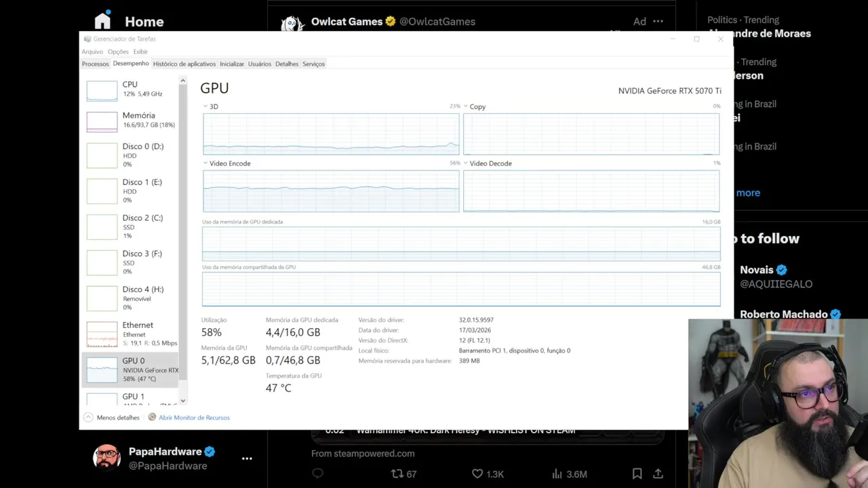This screenshot has width=868, height=488.
Task: Click the Menos detalhes chevron icon
Action: coord(88,418)
